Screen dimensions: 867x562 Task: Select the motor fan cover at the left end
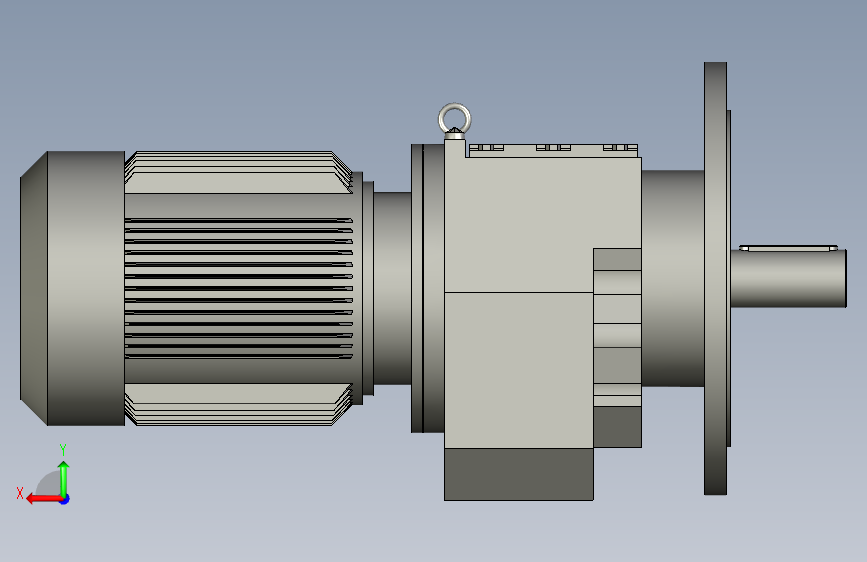point(72,288)
